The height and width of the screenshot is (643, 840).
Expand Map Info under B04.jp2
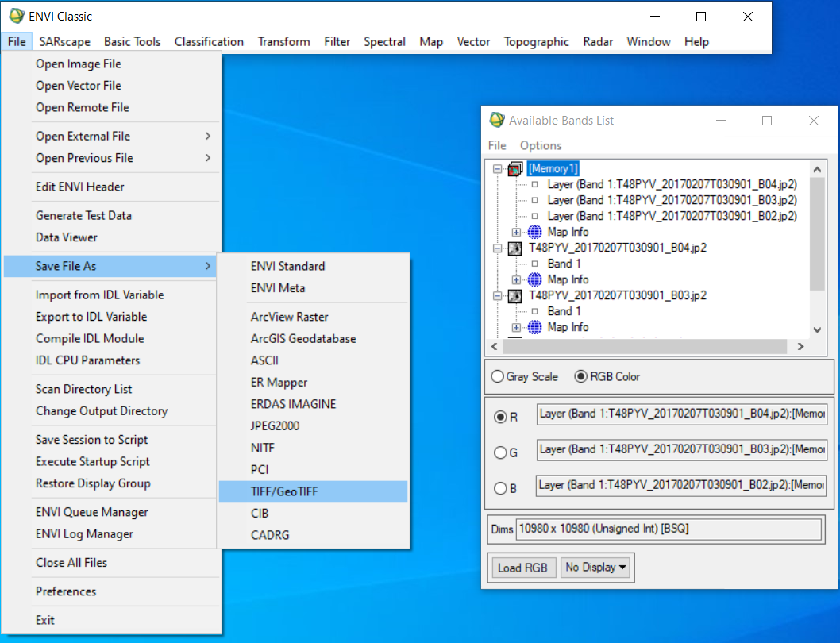[516, 279]
